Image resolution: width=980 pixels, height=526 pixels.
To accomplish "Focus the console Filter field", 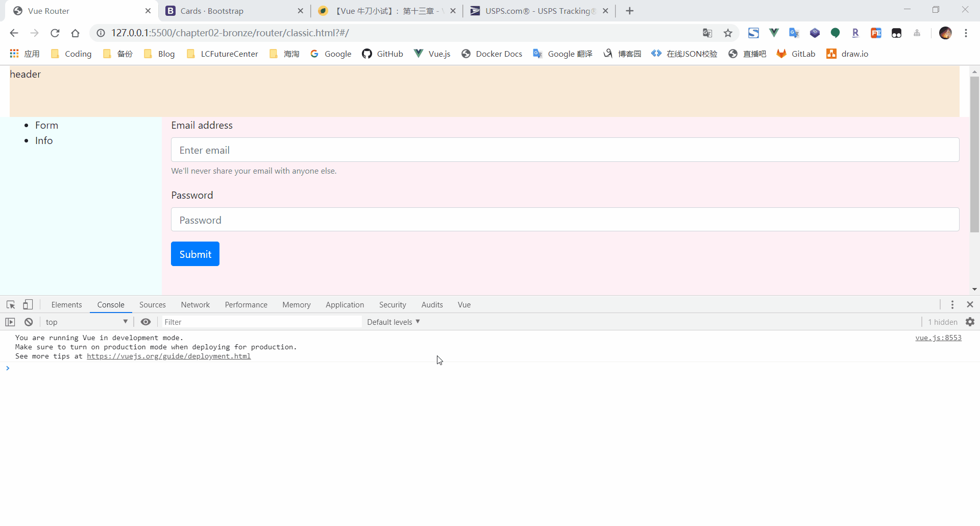I will coord(262,322).
